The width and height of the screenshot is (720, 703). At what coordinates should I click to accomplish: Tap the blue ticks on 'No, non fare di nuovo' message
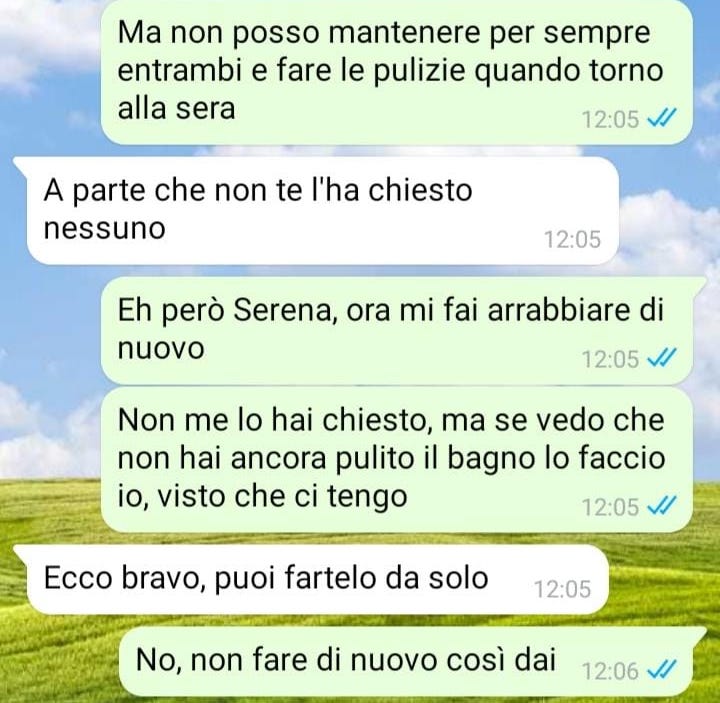click(661, 671)
